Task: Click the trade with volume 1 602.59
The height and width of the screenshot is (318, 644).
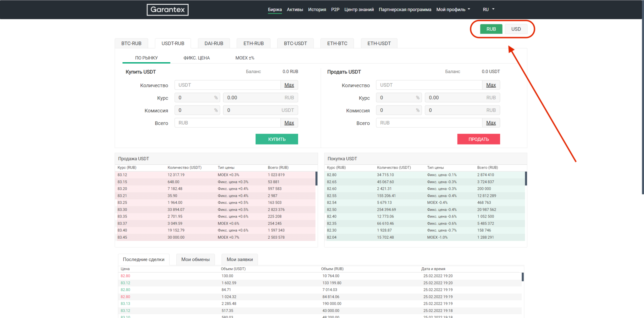Action: [x=320, y=283]
